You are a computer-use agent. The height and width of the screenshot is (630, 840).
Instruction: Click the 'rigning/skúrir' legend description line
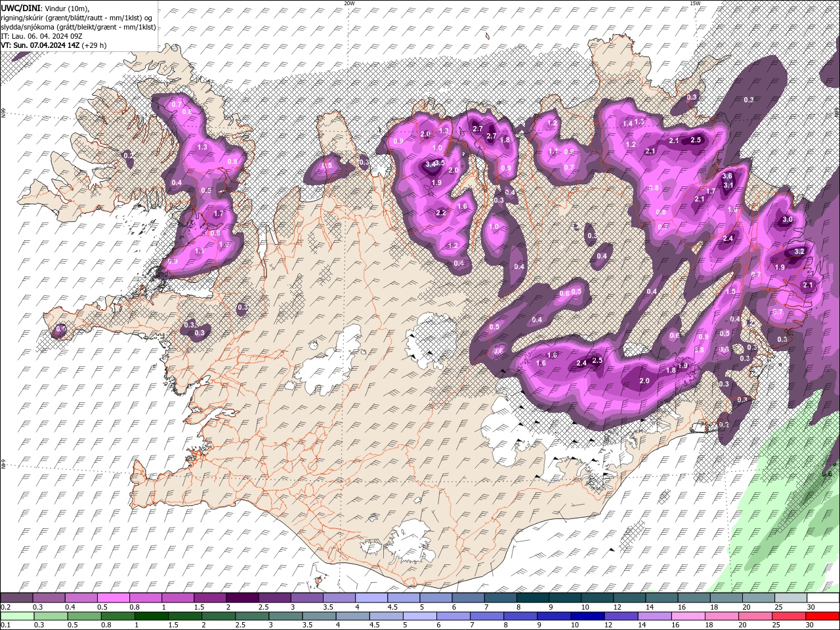tap(77, 17)
